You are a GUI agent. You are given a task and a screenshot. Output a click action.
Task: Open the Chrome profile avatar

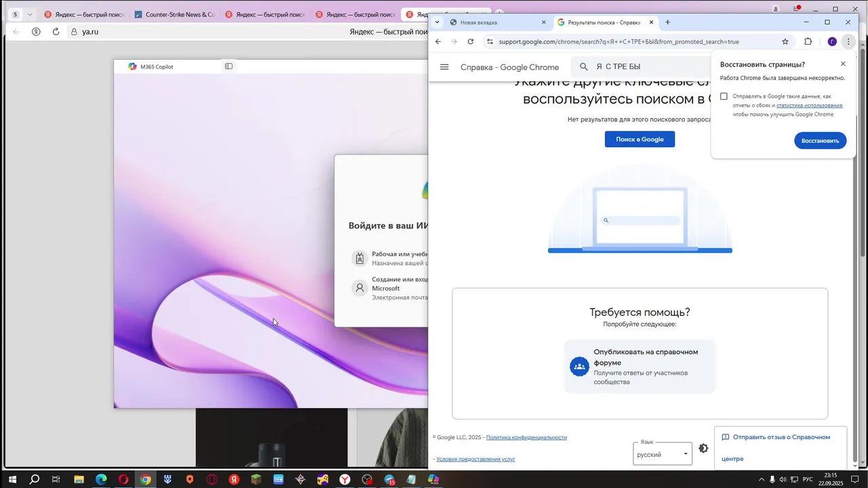tap(832, 41)
